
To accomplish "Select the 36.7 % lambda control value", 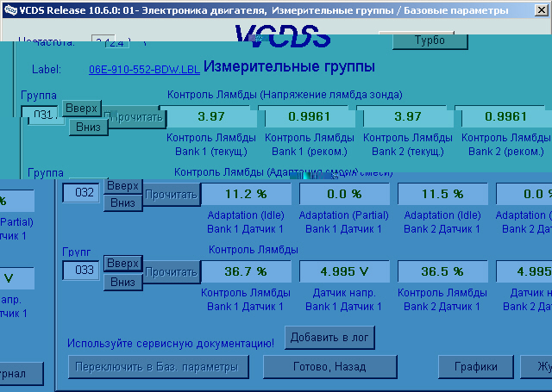I will [x=246, y=271].
